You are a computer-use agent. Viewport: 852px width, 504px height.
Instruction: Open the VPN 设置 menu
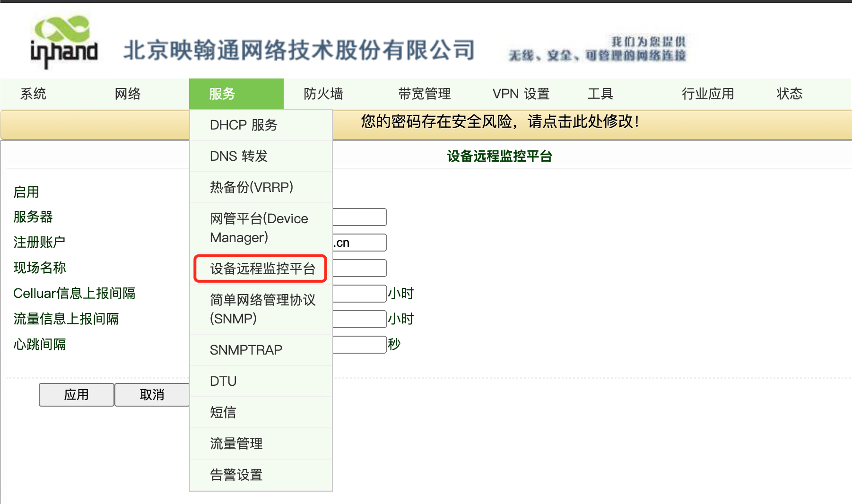521,94
